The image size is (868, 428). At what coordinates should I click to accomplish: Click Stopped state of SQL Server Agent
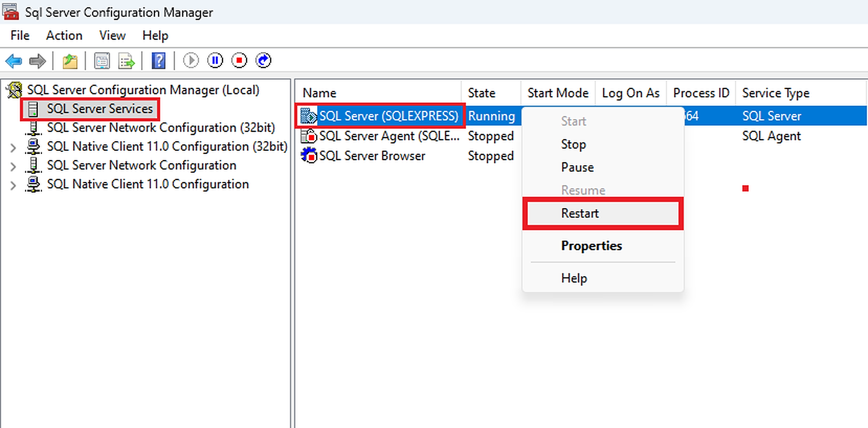pos(491,136)
